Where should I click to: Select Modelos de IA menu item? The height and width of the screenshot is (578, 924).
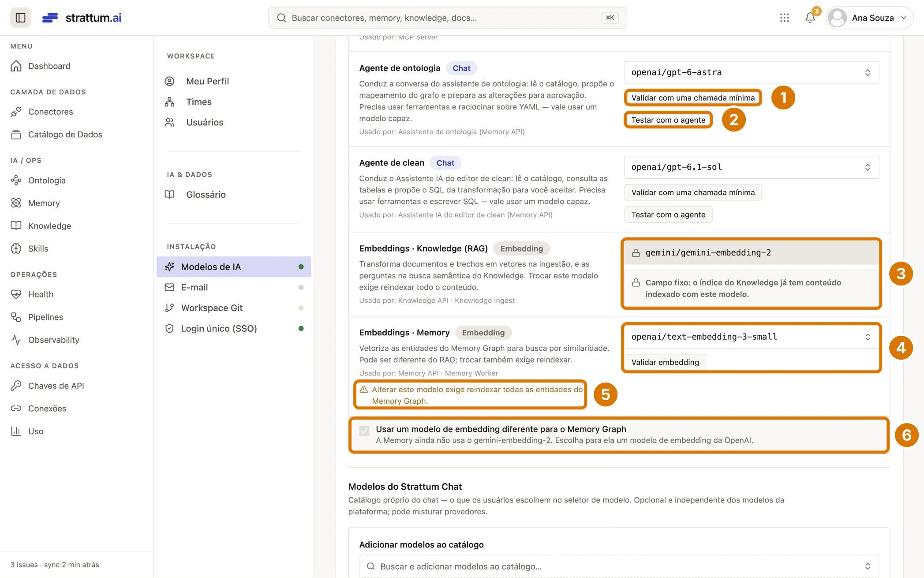coord(234,267)
